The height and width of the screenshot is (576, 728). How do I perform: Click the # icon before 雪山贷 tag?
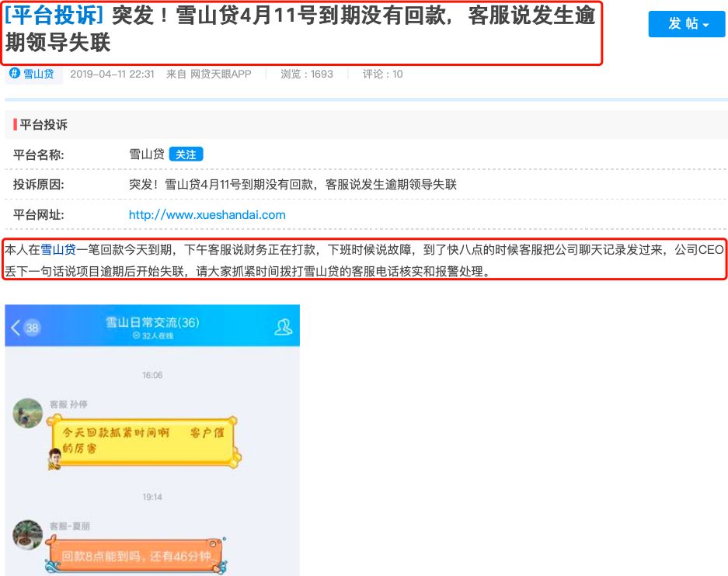(x=15, y=73)
